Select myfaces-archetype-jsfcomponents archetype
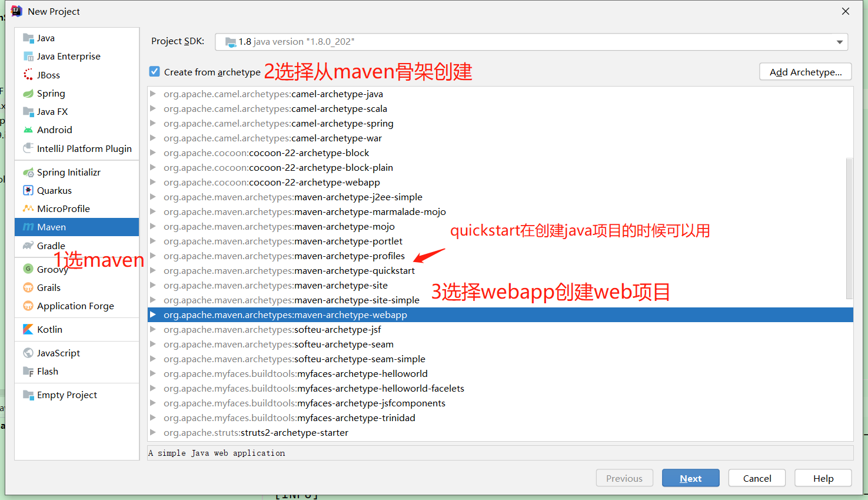This screenshot has height=500, width=868. coord(500,403)
